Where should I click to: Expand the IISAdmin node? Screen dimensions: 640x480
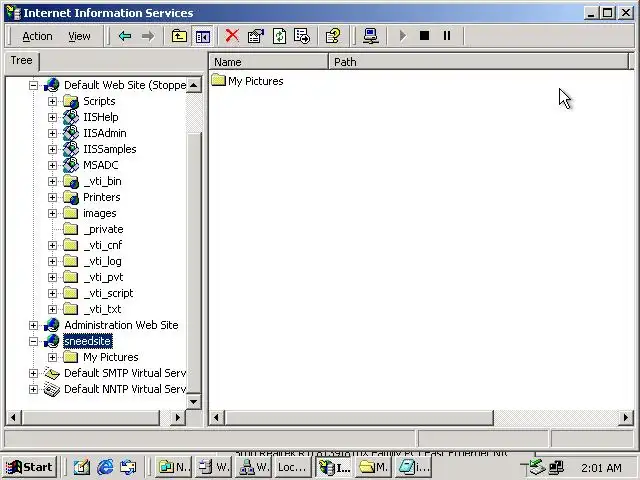52,133
